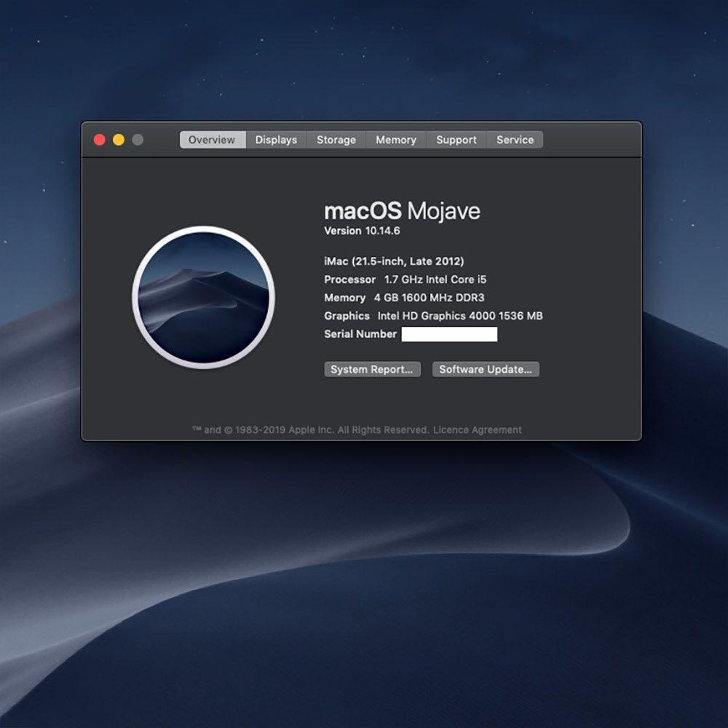Click the System Report... button
Screen dimensions: 728x728
pyautogui.click(x=372, y=370)
